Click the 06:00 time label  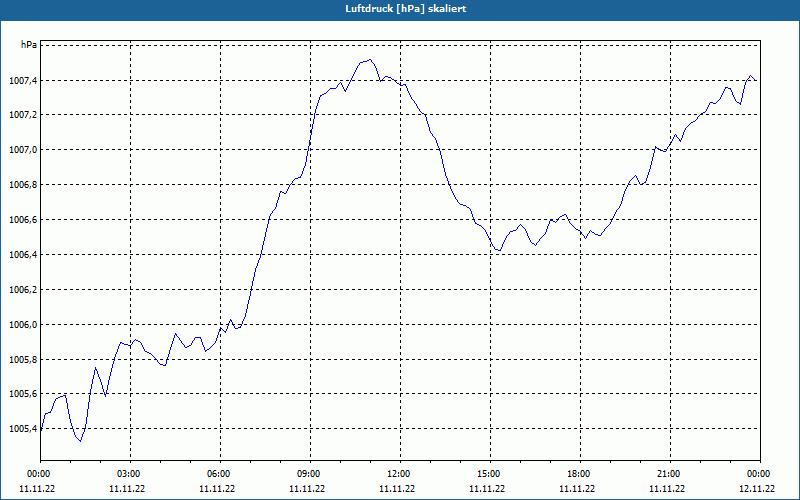tap(218, 473)
